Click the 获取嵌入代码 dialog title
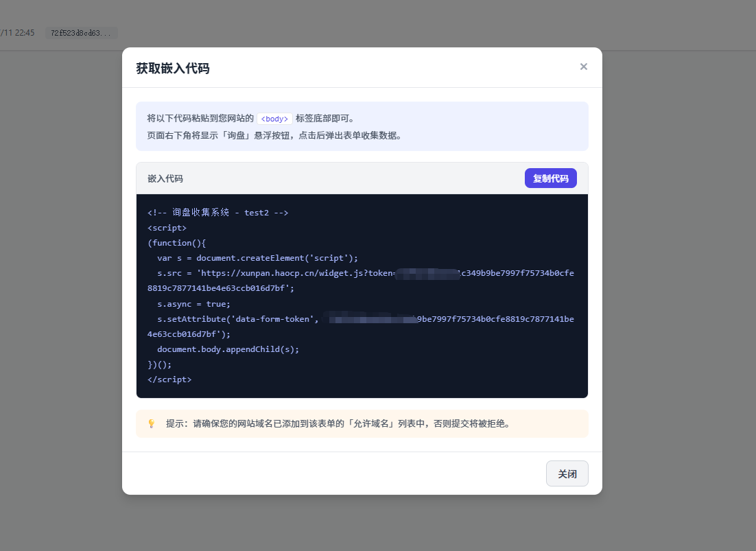Image resolution: width=756 pixels, height=551 pixels. pos(173,68)
